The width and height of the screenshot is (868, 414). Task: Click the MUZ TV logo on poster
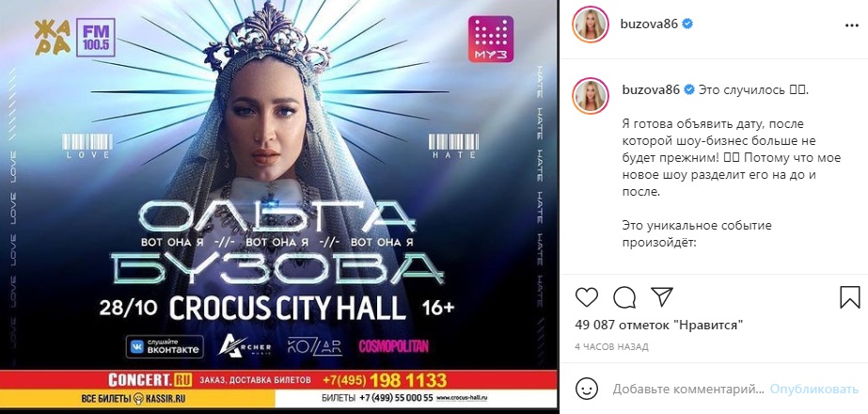coord(491,39)
